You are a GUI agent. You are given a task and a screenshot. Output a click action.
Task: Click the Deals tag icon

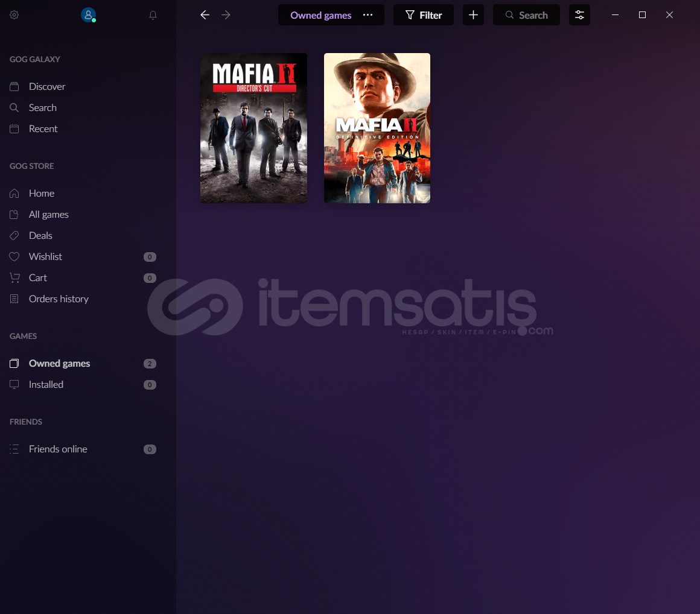point(14,236)
